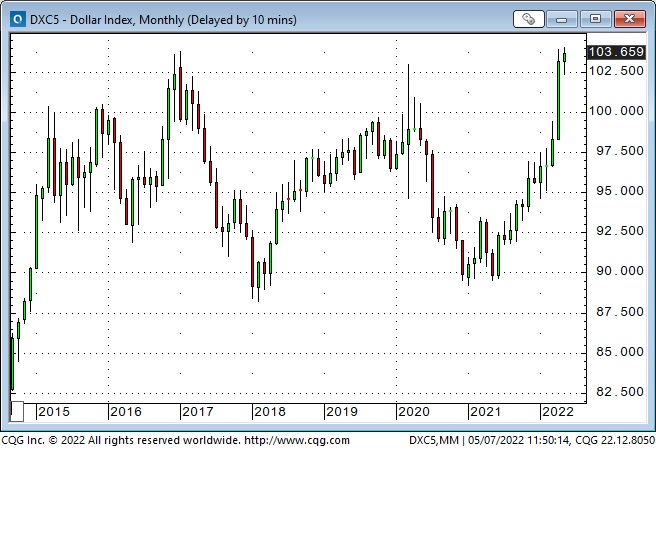Maximize the Dollar Index chart window
Image resolution: width=656 pixels, height=553 pixels.
[595, 19]
